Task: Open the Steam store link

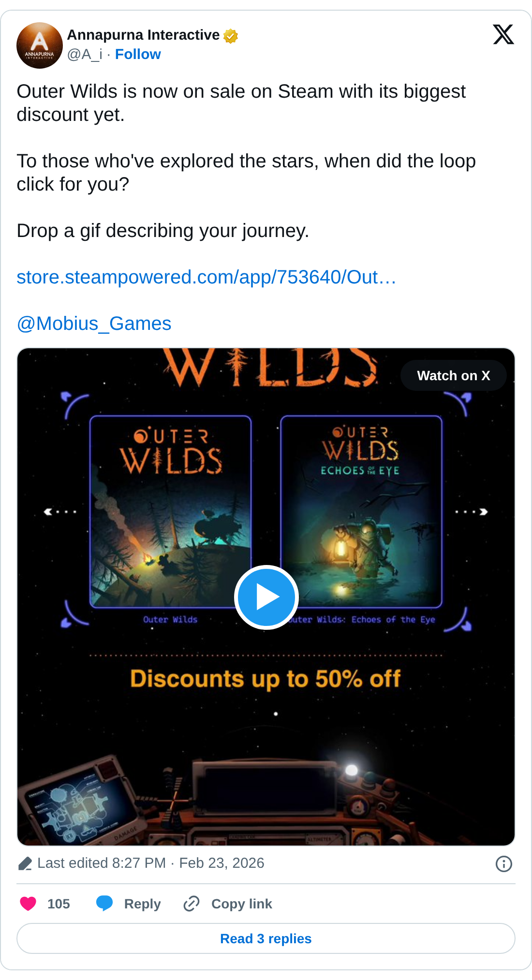Action: 207,277
